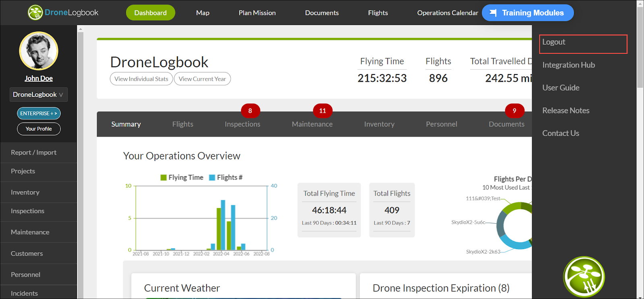This screenshot has height=299, width=644.
Task: Open Incidents in sidebar
Action: 39,293
